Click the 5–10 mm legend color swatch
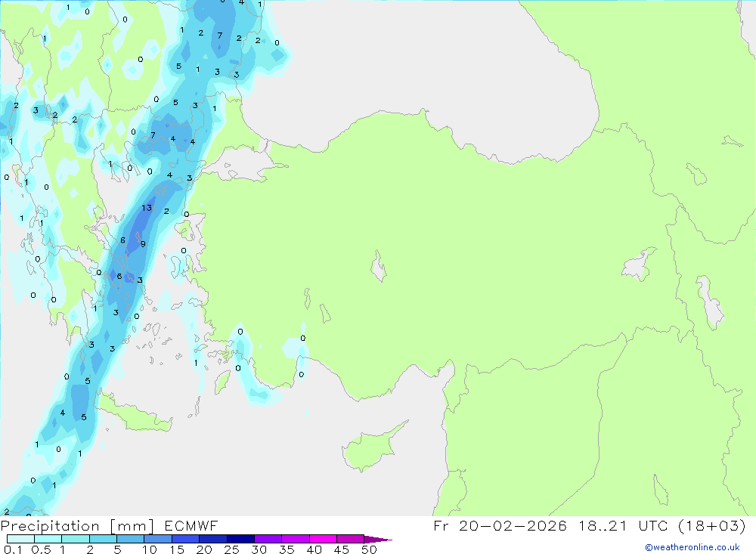Image resolution: width=756 pixels, height=554 pixels. click(x=131, y=539)
